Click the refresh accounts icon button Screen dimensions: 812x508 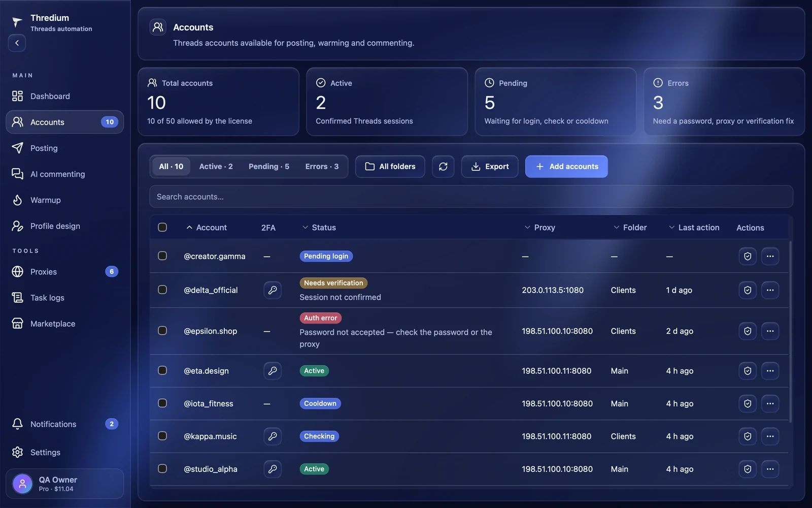[443, 167]
